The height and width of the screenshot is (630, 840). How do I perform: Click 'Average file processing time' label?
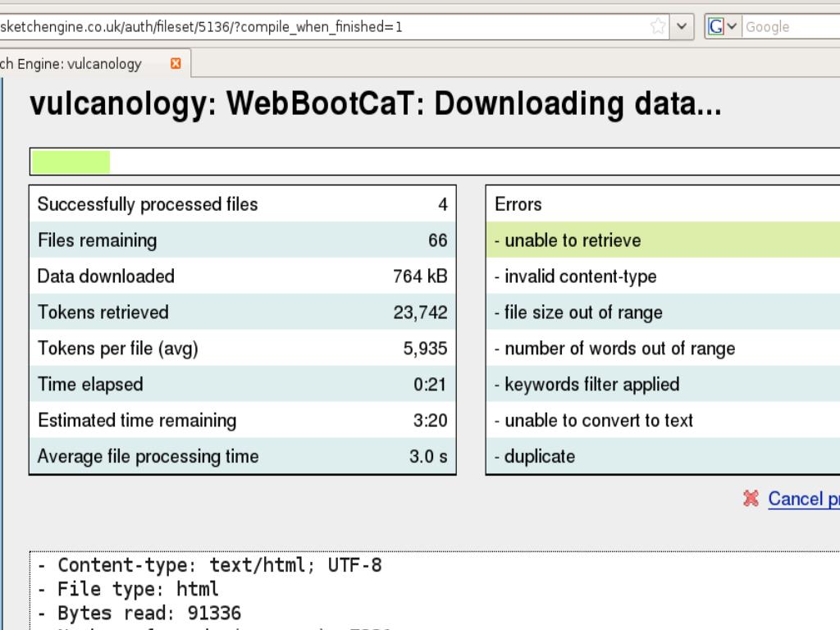tap(148, 456)
